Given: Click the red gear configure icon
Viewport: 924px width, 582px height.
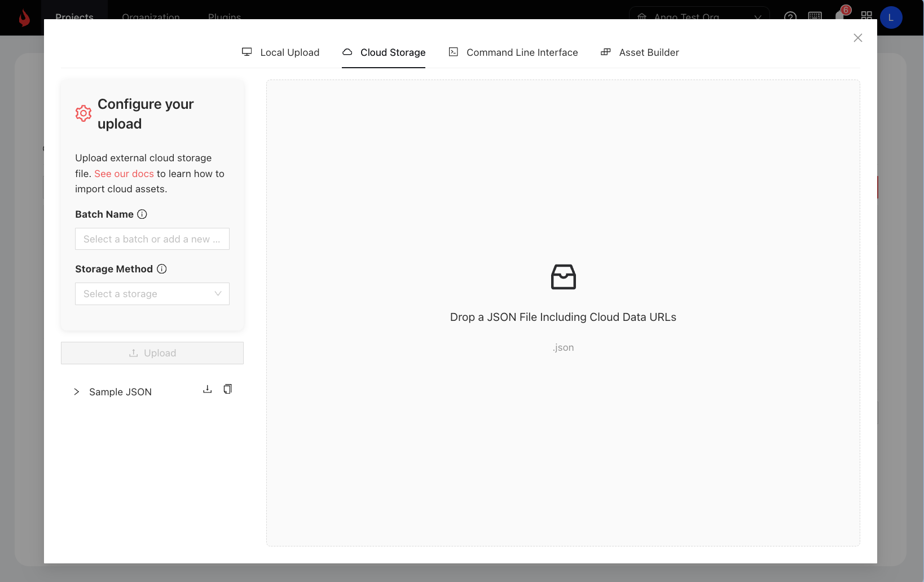Looking at the screenshot, I should (x=83, y=113).
